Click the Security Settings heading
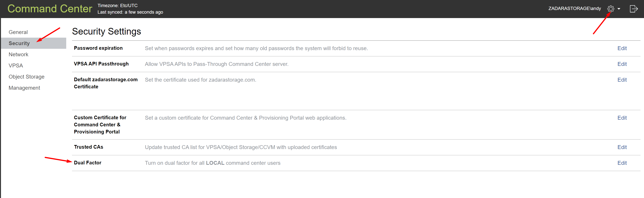 [107, 31]
